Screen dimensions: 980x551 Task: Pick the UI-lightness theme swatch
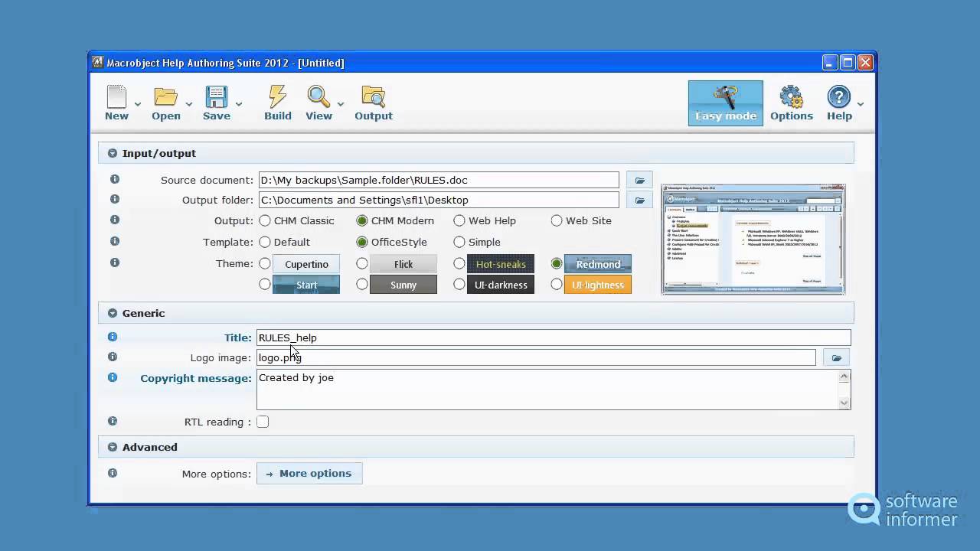pyautogui.click(x=598, y=285)
